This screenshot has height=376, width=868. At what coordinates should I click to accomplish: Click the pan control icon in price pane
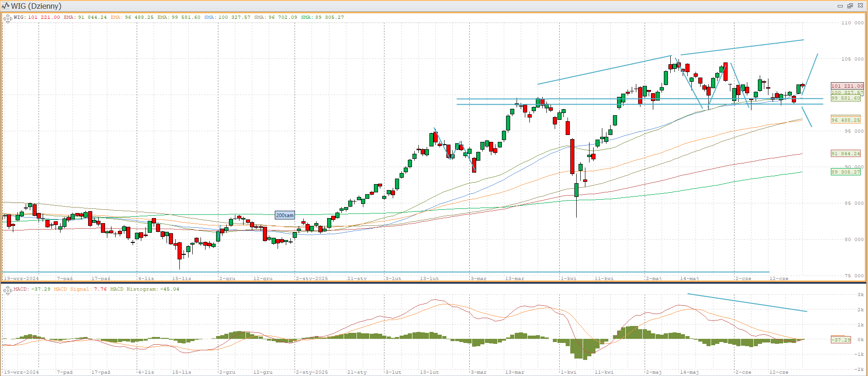point(7,19)
